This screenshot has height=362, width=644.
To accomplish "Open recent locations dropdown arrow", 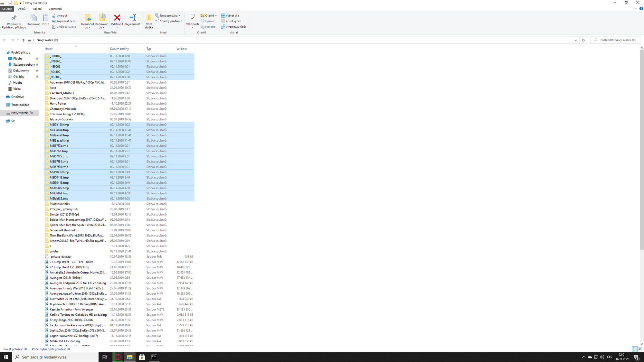I will click(x=18, y=40).
